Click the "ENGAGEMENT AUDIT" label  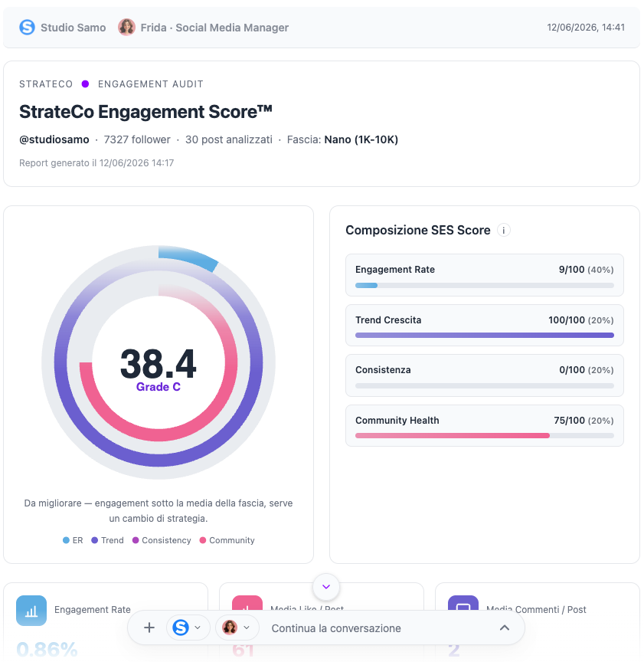coord(151,84)
